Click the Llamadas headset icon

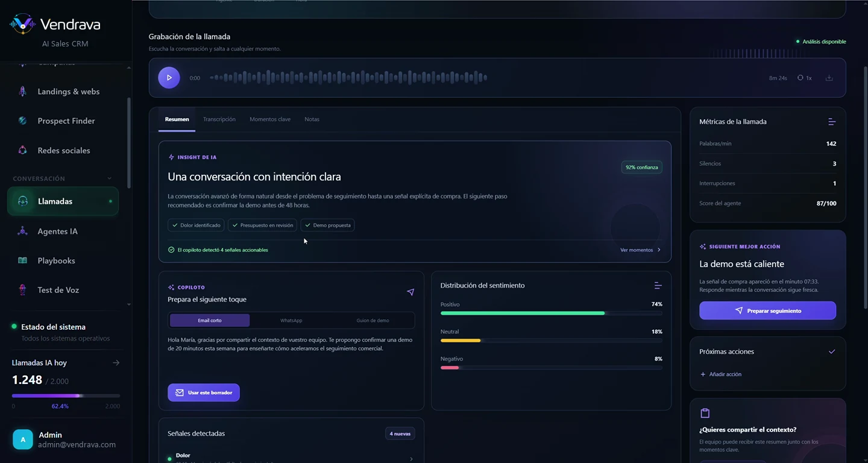point(23,201)
